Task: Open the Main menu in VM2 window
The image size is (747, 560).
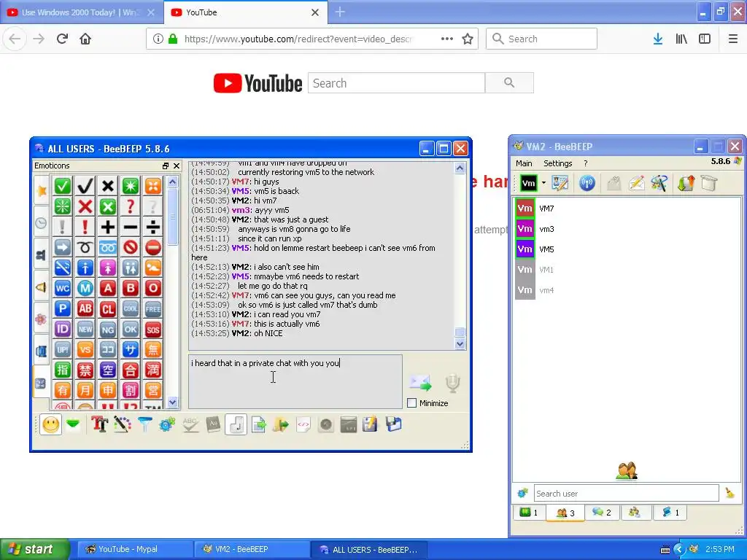Action: click(x=524, y=163)
